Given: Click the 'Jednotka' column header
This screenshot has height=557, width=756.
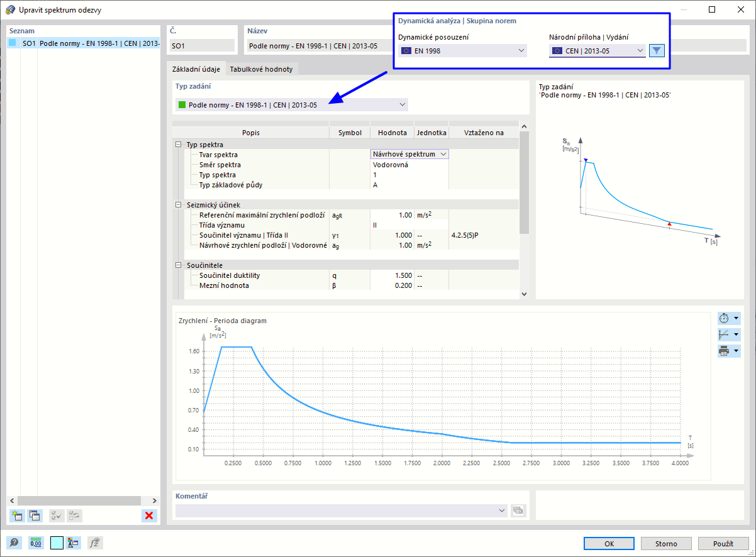Looking at the screenshot, I should click(x=431, y=133).
